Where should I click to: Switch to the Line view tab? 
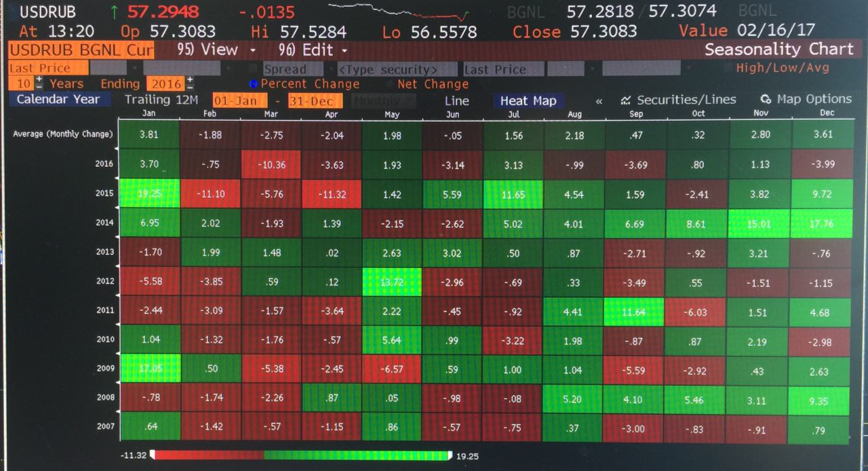456,100
